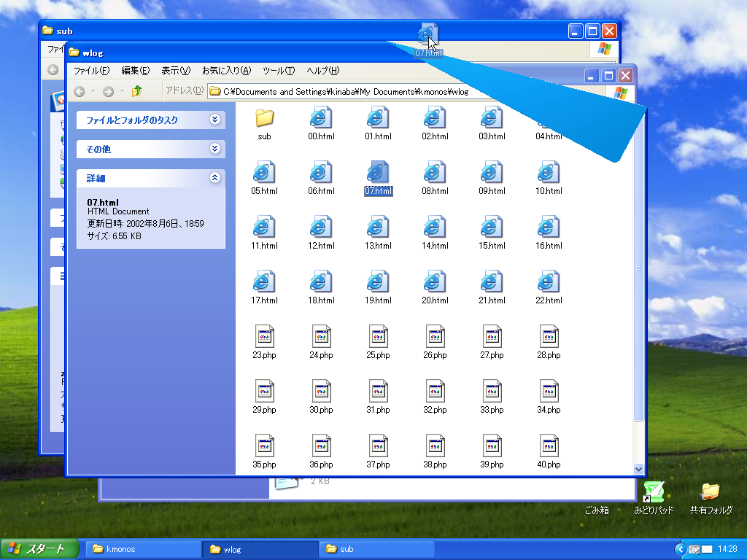Open the Back history dropdown arrow in wlog

[93, 91]
